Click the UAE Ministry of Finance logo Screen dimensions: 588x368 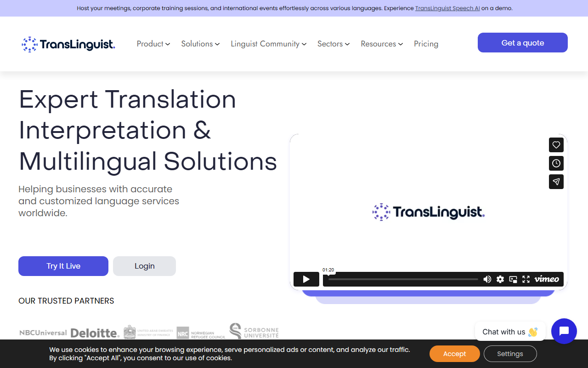point(148,332)
